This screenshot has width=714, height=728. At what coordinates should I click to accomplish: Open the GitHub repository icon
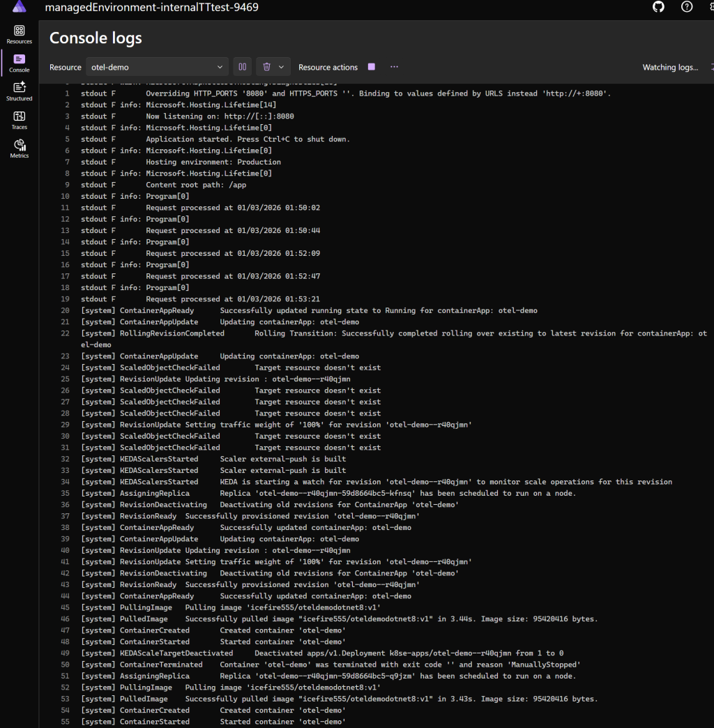[658, 6]
